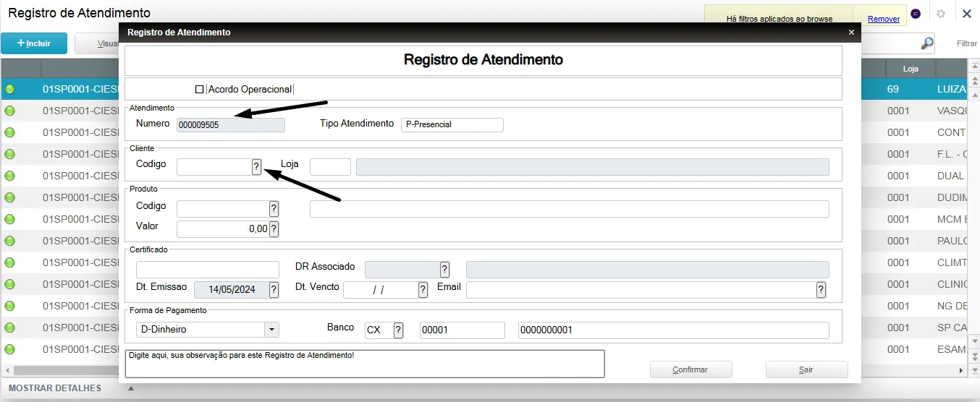Open the Dt. Vencto date picker button
Image resolution: width=980 pixels, height=402 pixels.
pos(423,290)
